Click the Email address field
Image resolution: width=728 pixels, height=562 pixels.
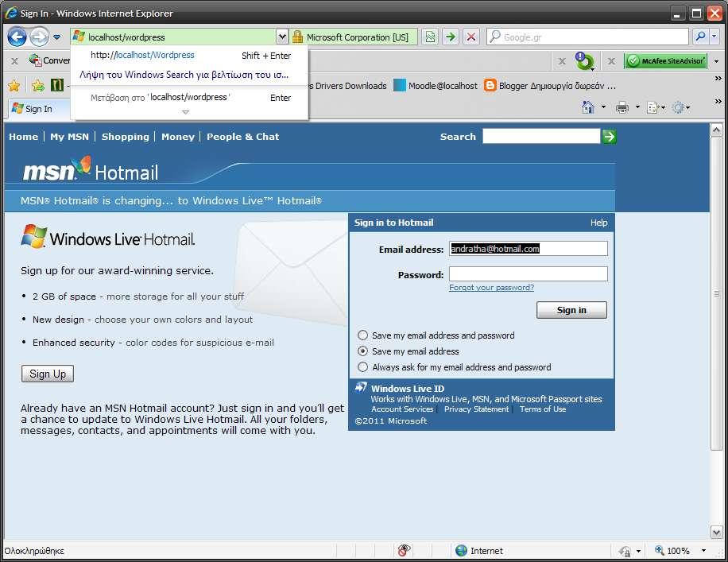528,249
